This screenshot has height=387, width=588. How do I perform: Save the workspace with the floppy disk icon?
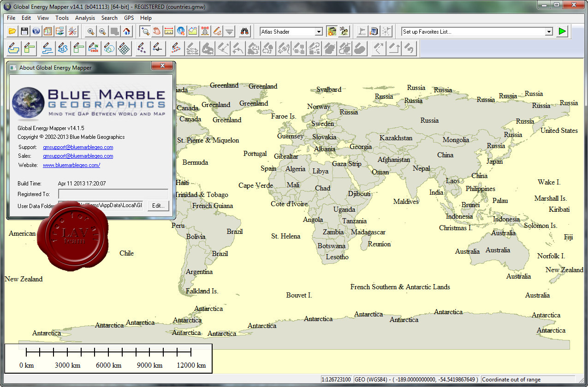(x=24, y=31)
